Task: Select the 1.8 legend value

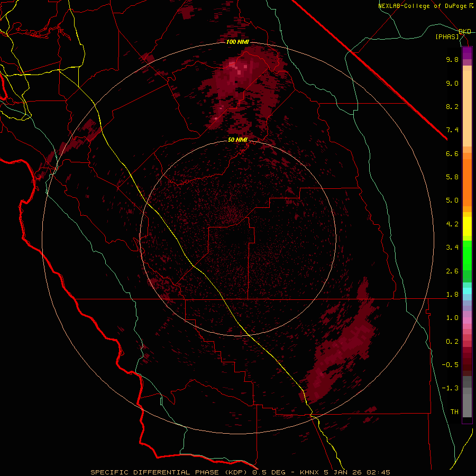Action: (x=452, y=295)
